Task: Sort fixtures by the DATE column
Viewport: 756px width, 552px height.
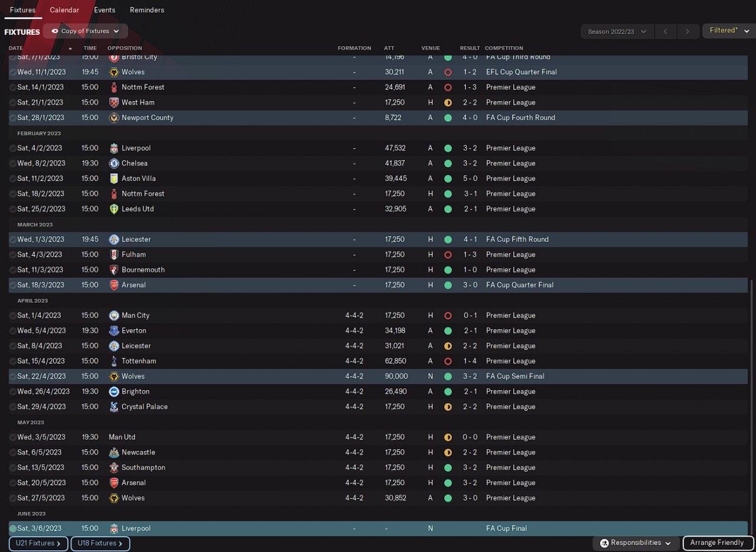Action: [x=16, y=48]
